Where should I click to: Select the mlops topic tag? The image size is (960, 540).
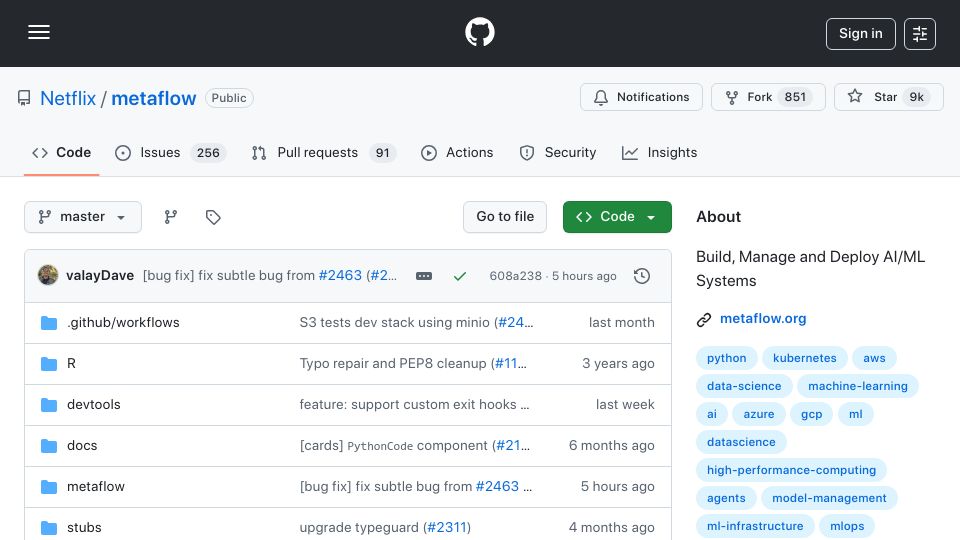[x=847, y=527]
